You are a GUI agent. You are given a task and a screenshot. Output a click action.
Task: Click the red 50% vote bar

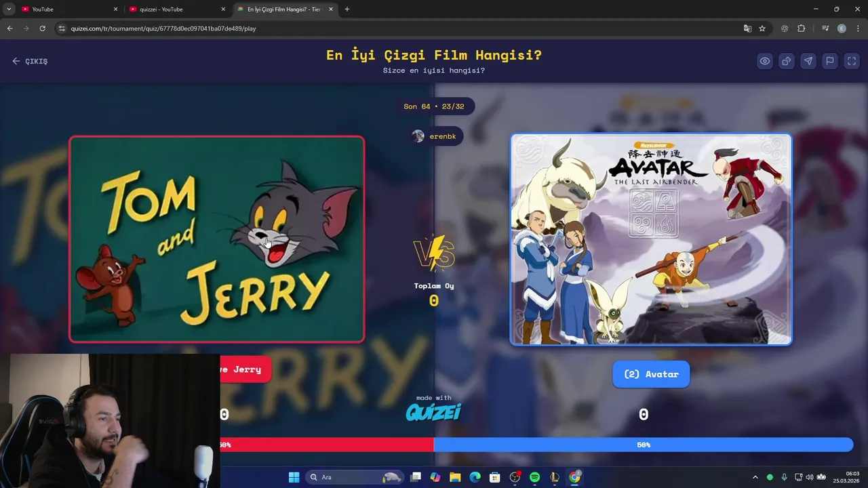(x=327, y=445)
